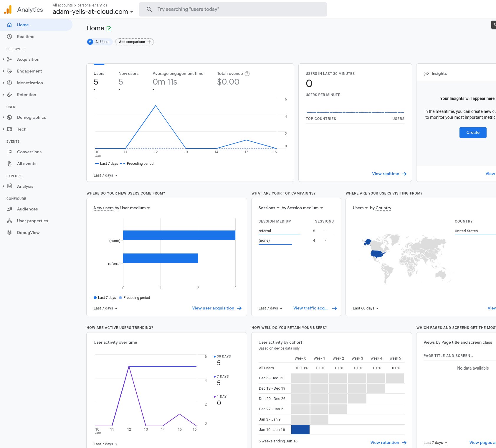Click the Home house icon in sidebar
The height and width of the screenshot is (448, 496).
tap(9, 25)
